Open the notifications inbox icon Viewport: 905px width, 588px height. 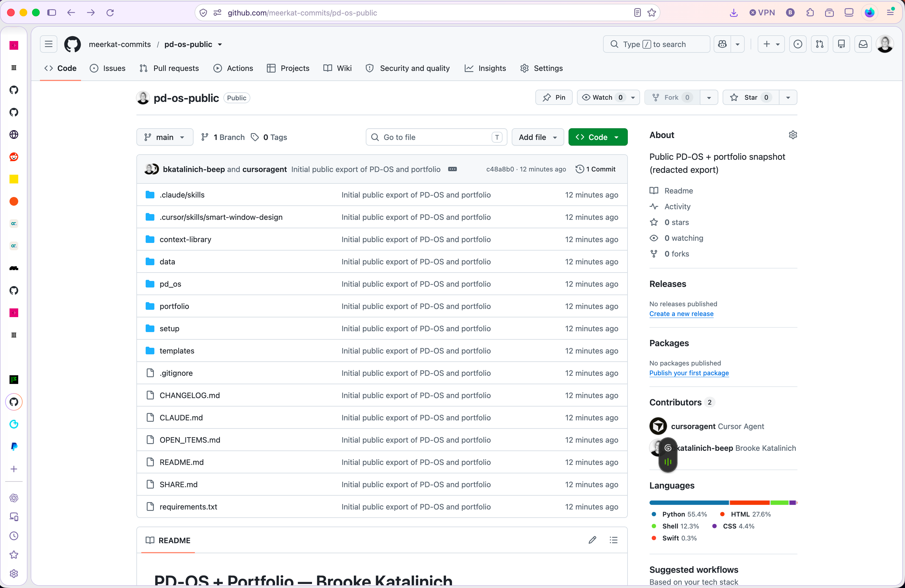(863, 45)
